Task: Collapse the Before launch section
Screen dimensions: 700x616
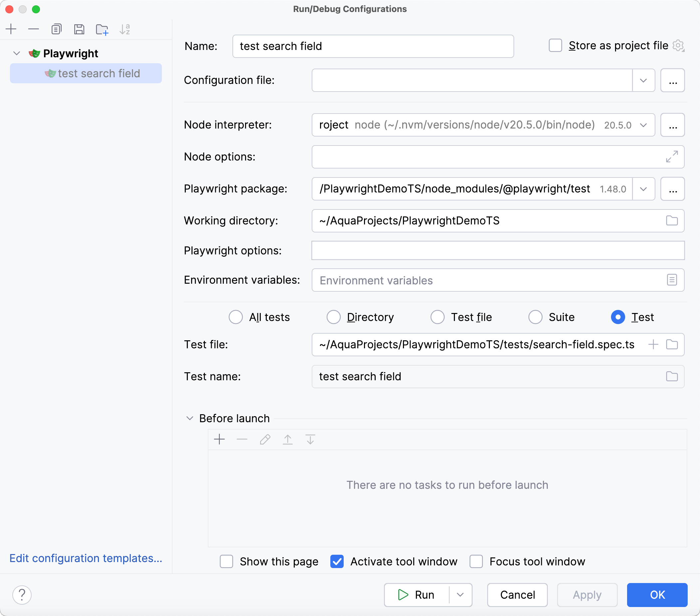Action: pos(190,418)
